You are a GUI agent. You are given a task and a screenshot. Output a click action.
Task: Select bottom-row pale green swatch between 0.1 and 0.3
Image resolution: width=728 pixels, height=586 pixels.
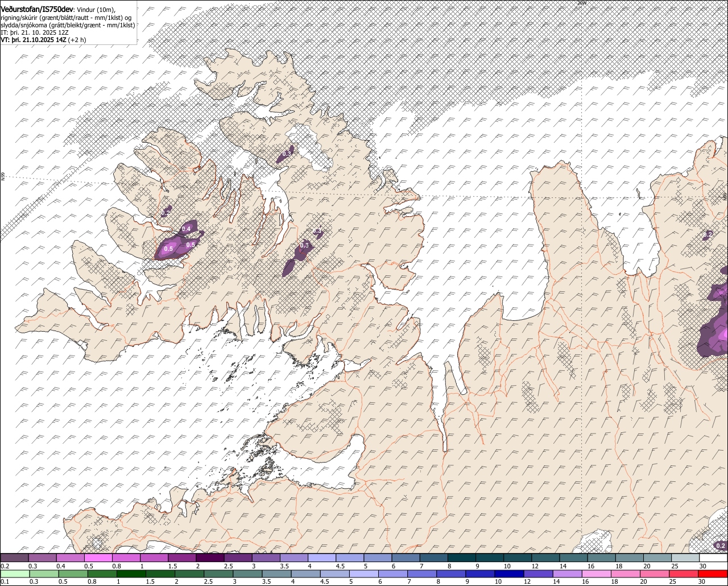coord(14,573)
